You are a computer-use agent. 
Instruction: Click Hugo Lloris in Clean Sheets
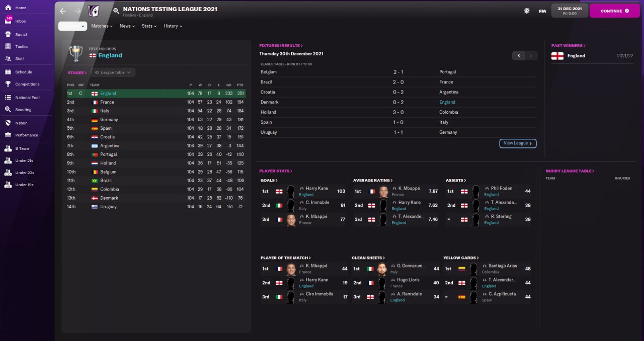pyautogui.click(x=408, y=280)
